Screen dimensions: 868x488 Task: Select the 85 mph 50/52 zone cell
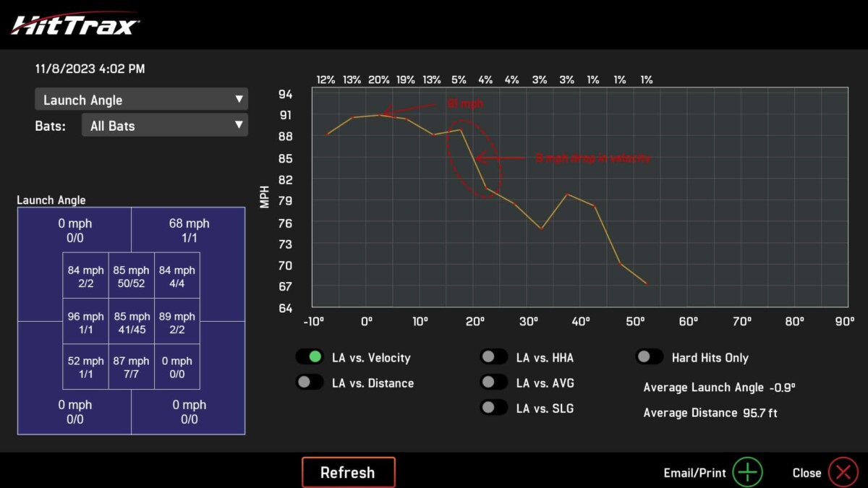tap(132, 276)
